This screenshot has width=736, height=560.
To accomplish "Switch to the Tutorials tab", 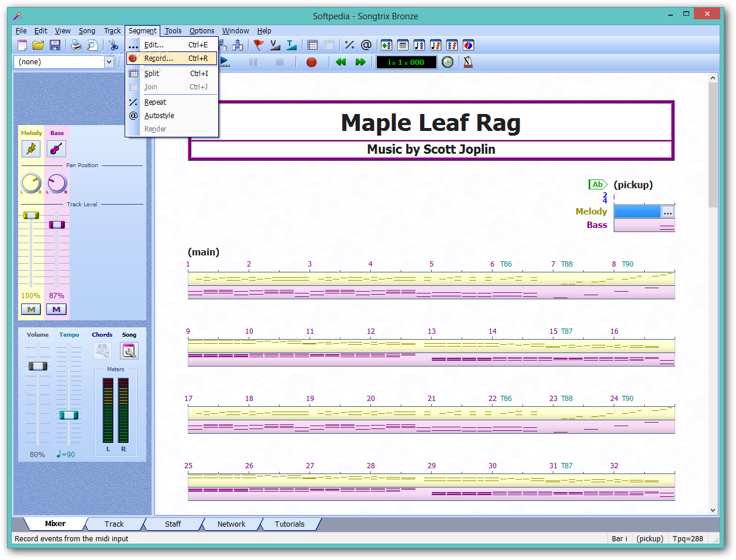I will pos(290,524).
